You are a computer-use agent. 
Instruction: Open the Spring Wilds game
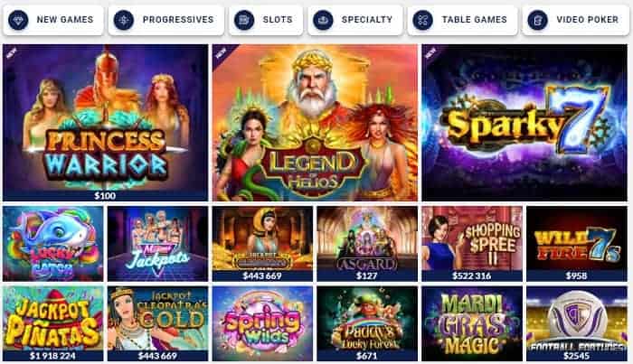(262, 323)
